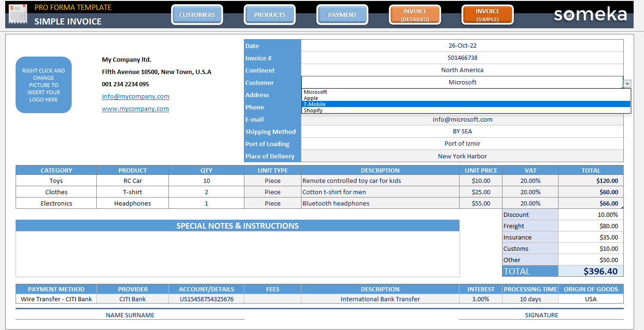Choose Apple in the dropdown list

[311, 98]
